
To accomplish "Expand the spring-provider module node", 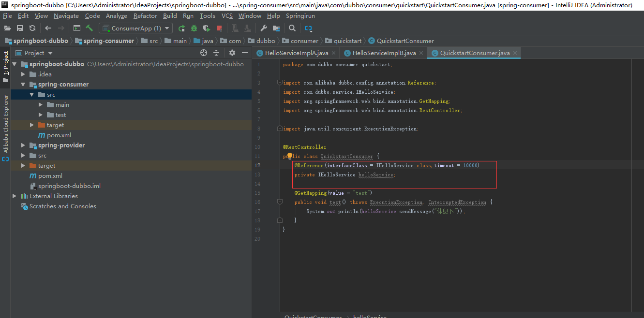I will pyautogui.click(x=23, y=145).
